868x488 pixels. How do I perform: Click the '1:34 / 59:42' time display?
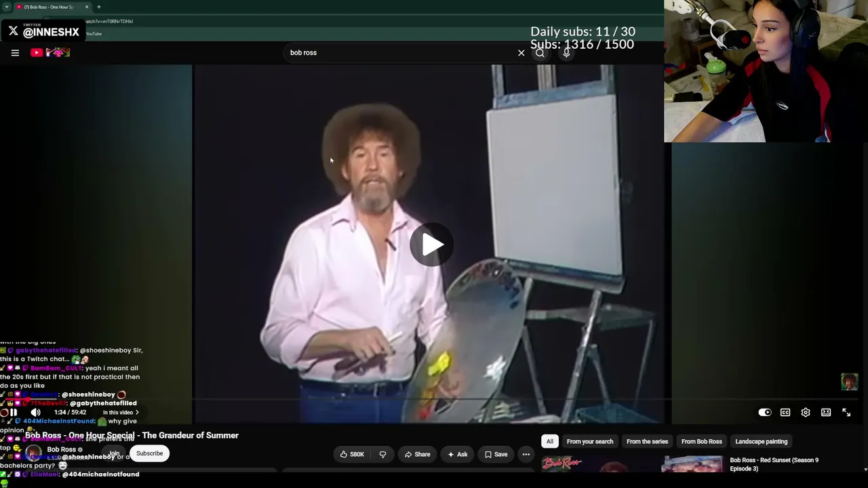pos(71,412)
